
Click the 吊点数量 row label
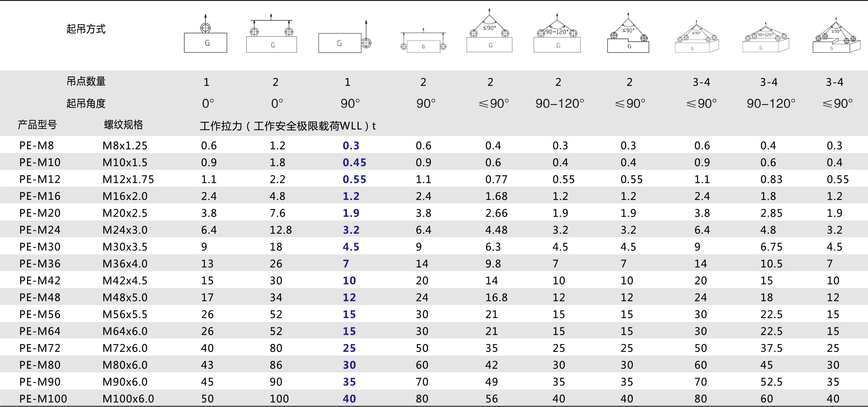pos(86,82)
